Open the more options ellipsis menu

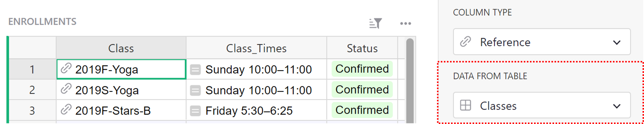coord(406,23)
